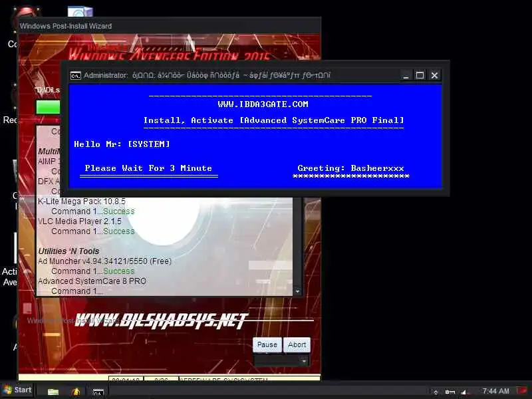Image resolution: width=532 pixels, height=399 pixels.
Task: Click the 7:44 AM taskbar clock
Action: pos(495,391)
